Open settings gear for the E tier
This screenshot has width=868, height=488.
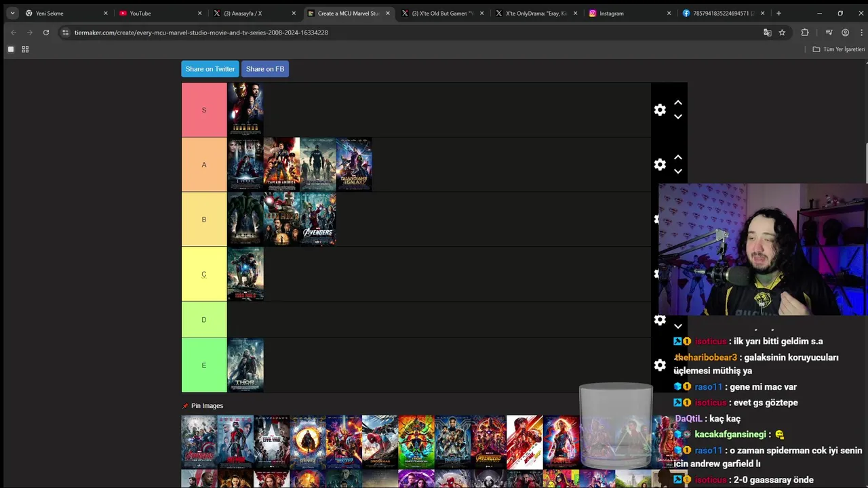pyautogui.click(x=660, y=365)
